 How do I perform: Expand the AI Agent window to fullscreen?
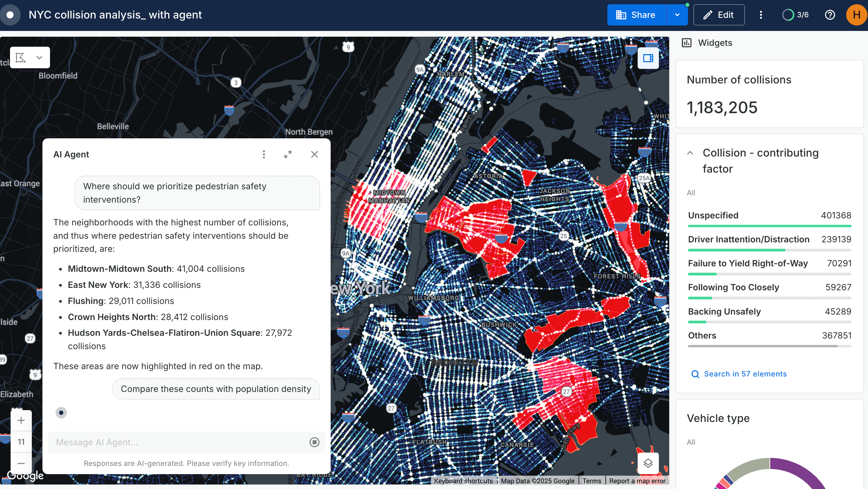288,154
